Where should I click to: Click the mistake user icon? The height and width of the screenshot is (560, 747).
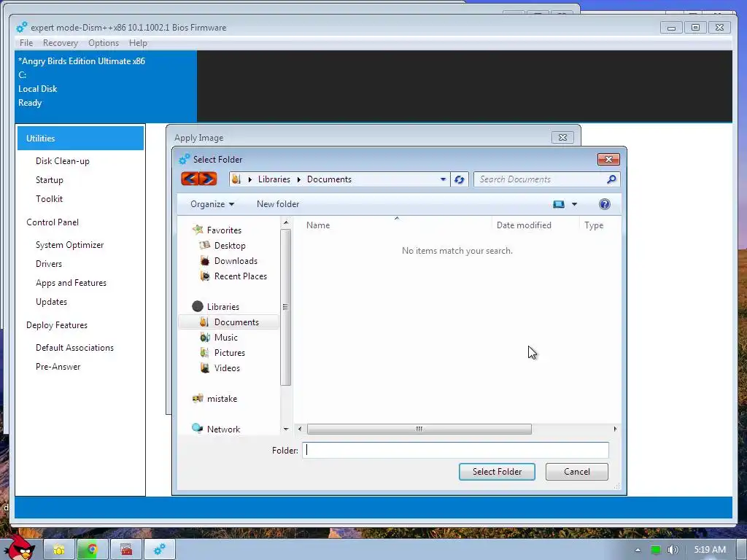click(198, 399)
